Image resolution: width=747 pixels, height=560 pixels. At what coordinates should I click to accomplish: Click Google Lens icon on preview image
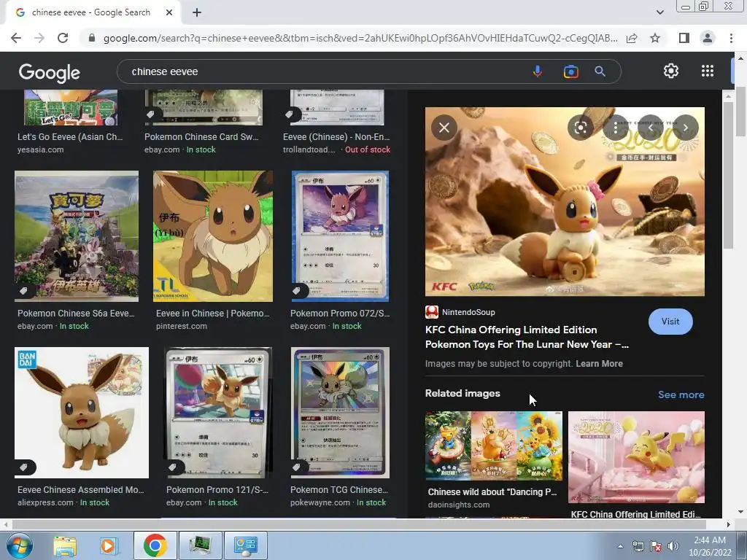(580, 128)
